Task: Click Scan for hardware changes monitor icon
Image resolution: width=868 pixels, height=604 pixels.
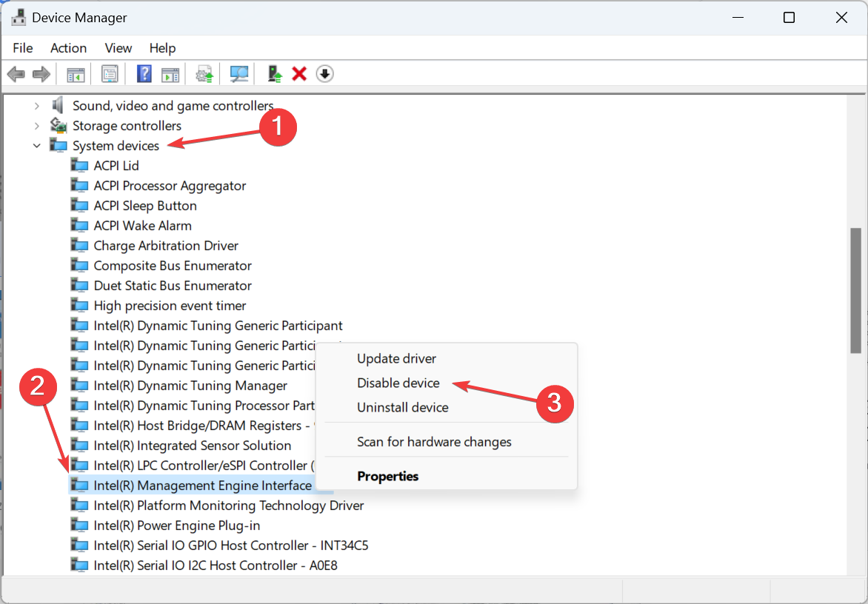Action: click(x=239, y=73)
